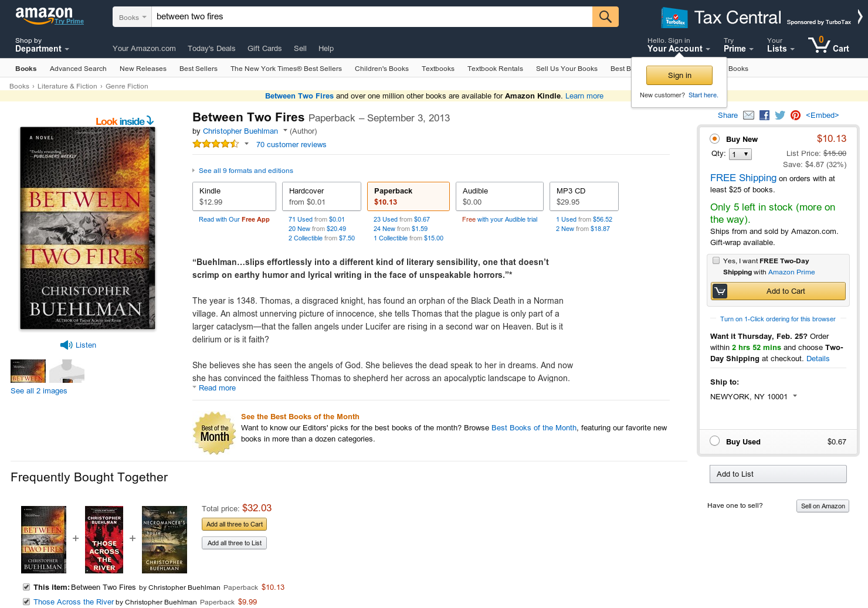
Task: Click the TurboTax Tax Central banner icon
Action: pos(674,18)
